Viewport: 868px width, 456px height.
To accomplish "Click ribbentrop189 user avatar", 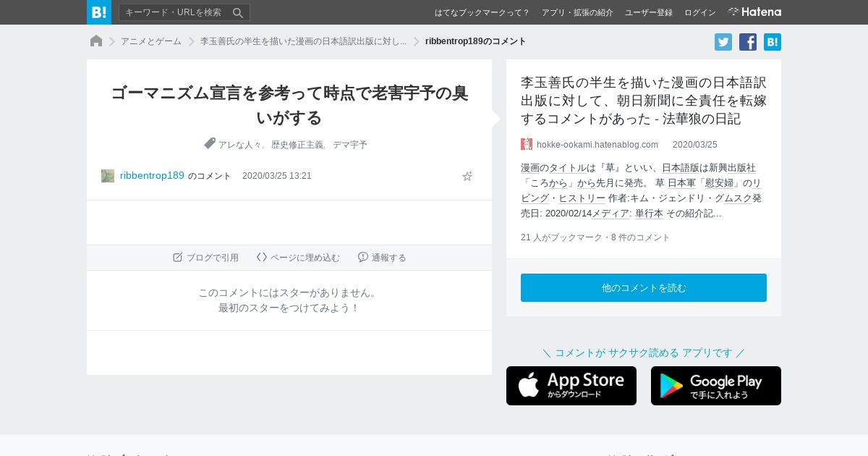I will (108, 176).
